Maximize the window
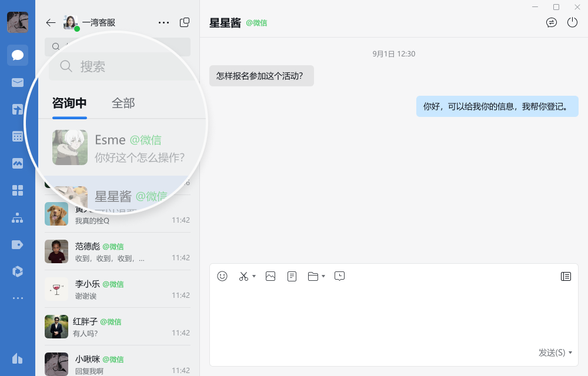Screen dimensions: 588x376 pos(556,6)
